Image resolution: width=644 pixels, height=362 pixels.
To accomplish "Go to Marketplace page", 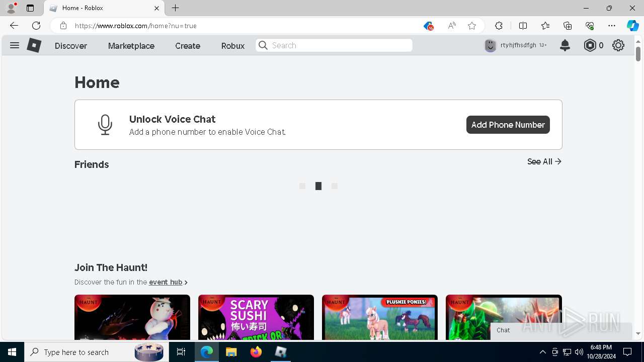I will point(131,45).
